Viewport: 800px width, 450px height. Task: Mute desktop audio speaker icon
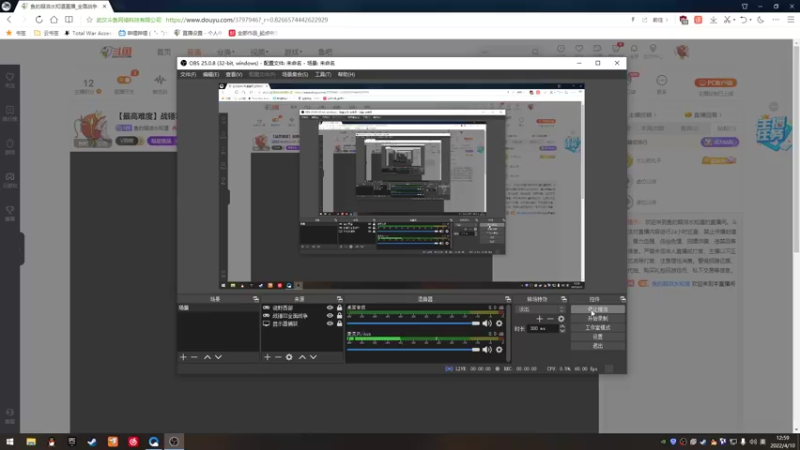(487, 323)
